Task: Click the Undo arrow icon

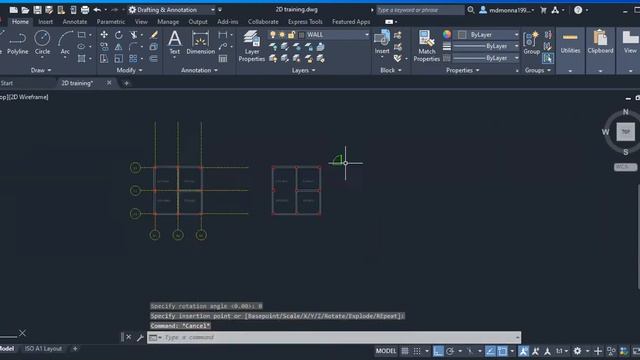Action: click(x=97, y=10)
